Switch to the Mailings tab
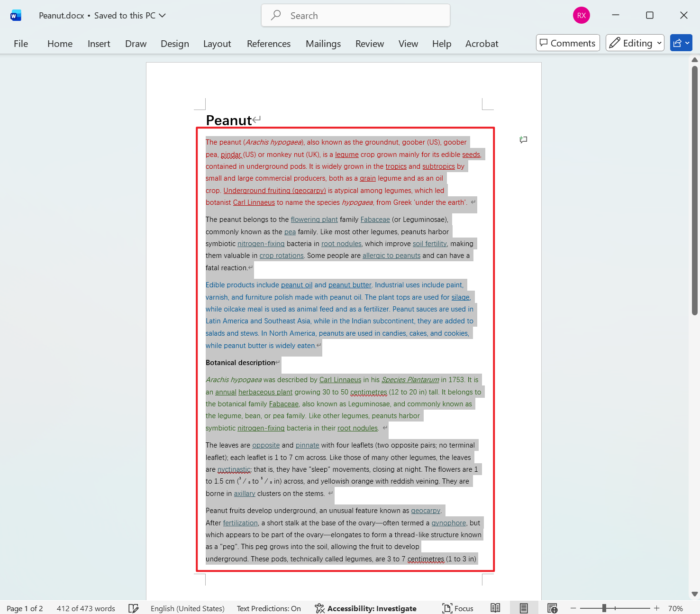The width and height of the screenshot is (700, 614). coord(323,43)
